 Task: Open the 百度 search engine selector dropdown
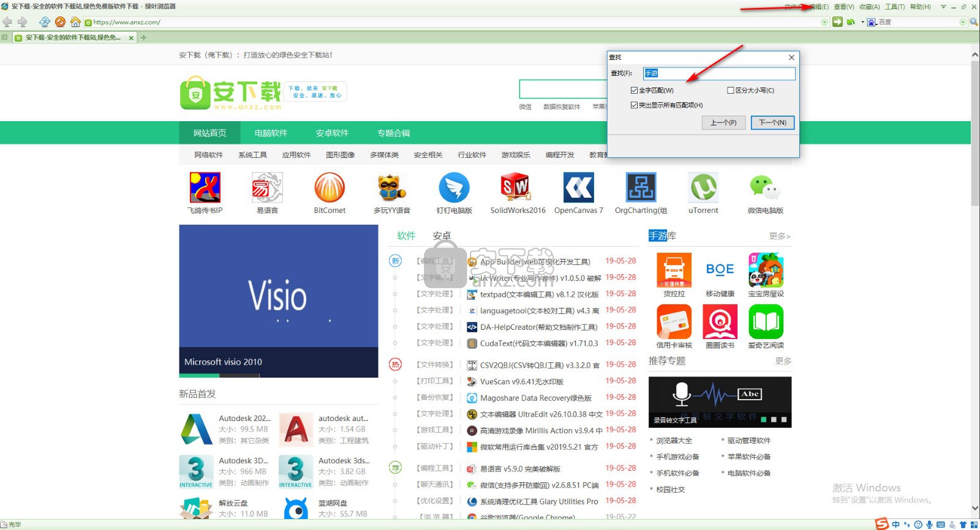872,22
